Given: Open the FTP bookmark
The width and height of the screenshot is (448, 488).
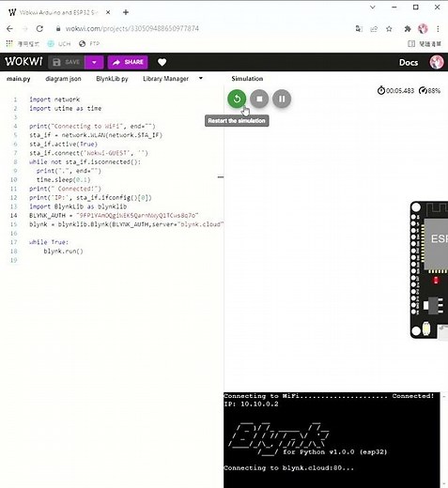Looking at the screenshot, I should click(89, 44).
